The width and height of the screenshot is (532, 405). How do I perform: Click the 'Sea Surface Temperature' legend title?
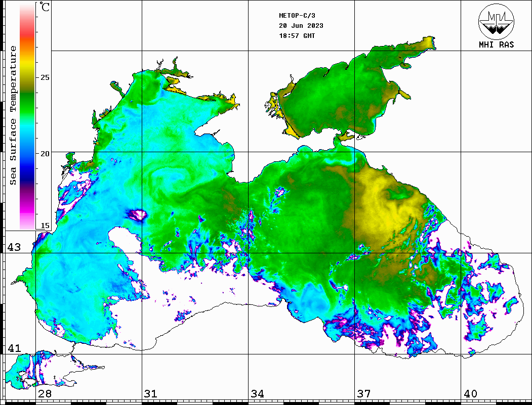tap(13, 115)
